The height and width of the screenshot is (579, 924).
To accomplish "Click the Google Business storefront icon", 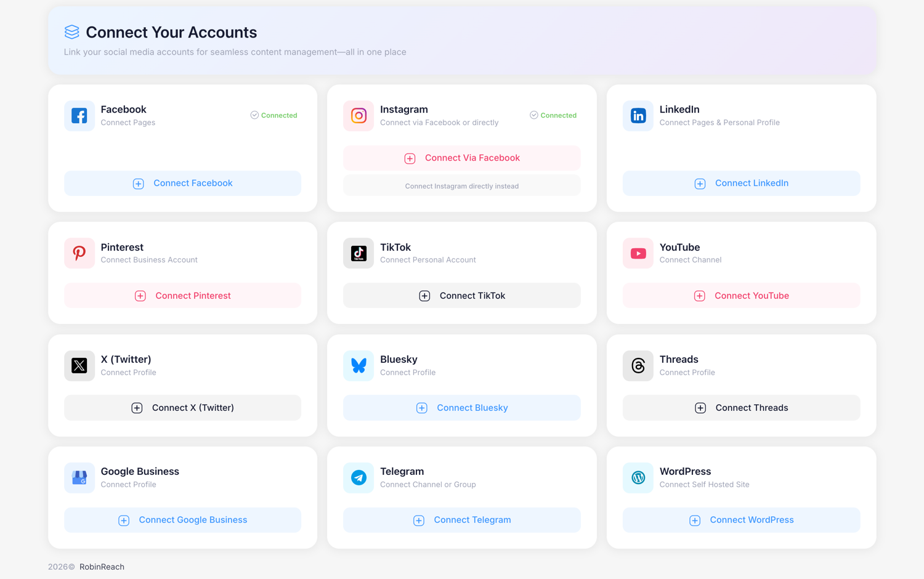I will (x=79, y=478).
